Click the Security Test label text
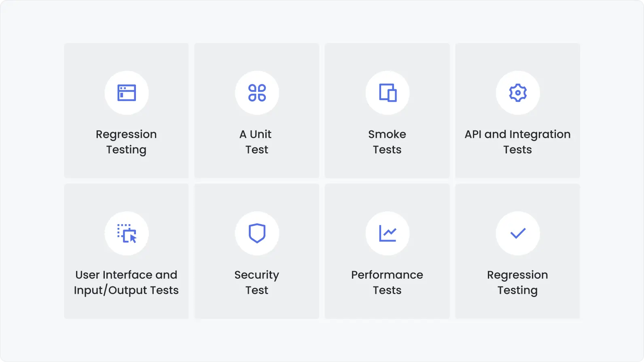The width and height of the screenshot is (644, 362). click(x=257, y=282)
